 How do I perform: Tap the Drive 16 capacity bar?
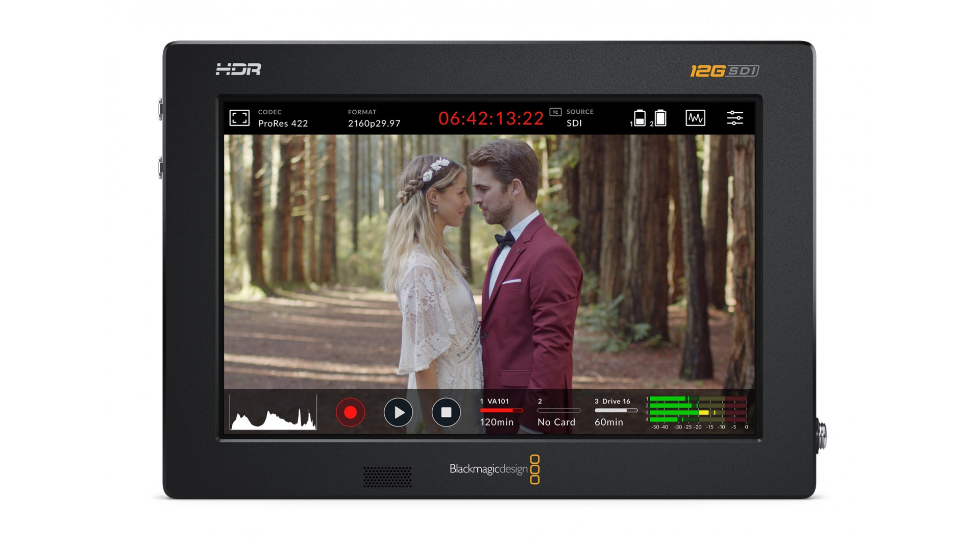(616, 410)
